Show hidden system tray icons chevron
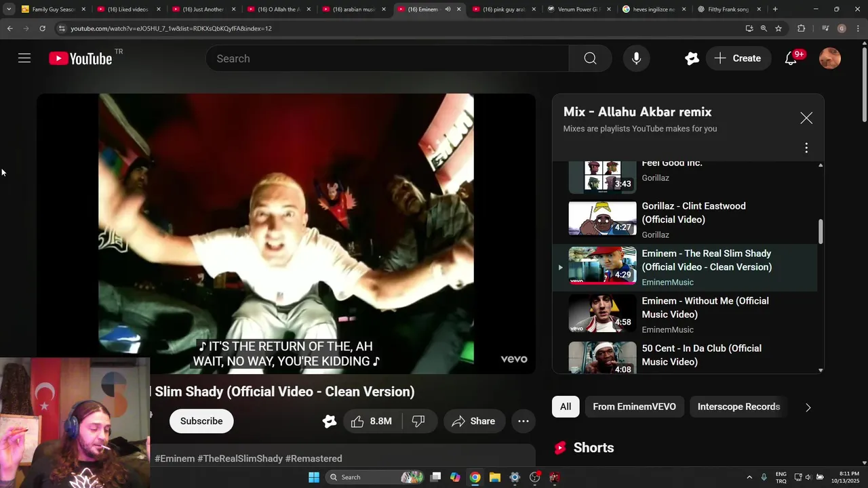 click(749, 477)
